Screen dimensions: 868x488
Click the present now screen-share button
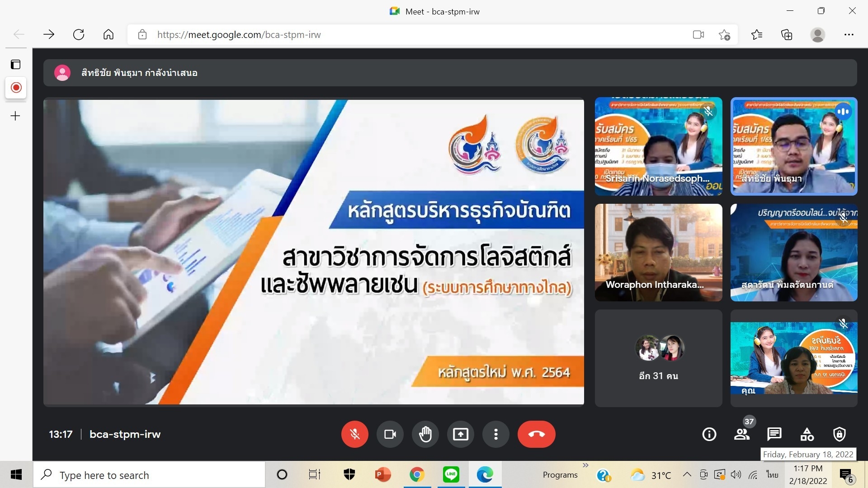click(x=460, y=434)
